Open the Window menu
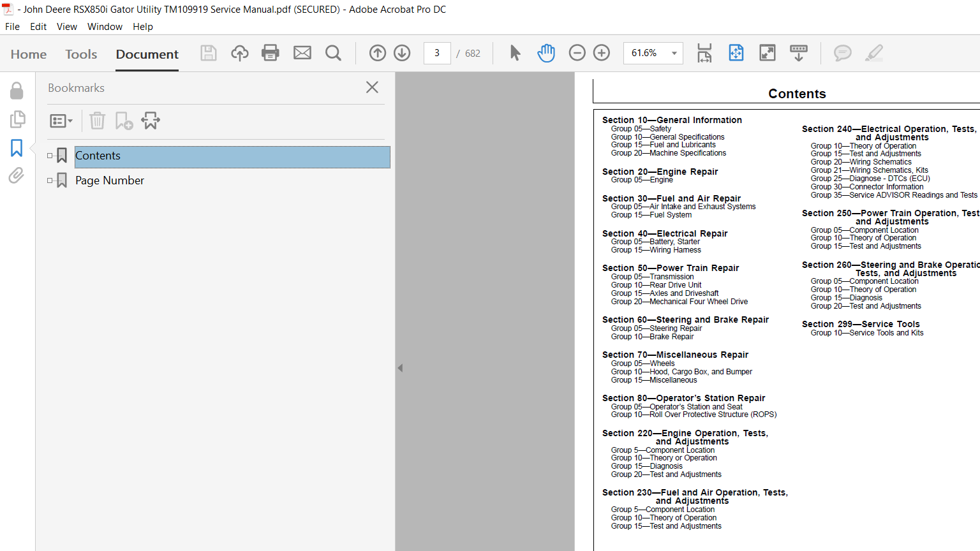The width and height of the screenshot is (980, 551). [x=105, y=27]
